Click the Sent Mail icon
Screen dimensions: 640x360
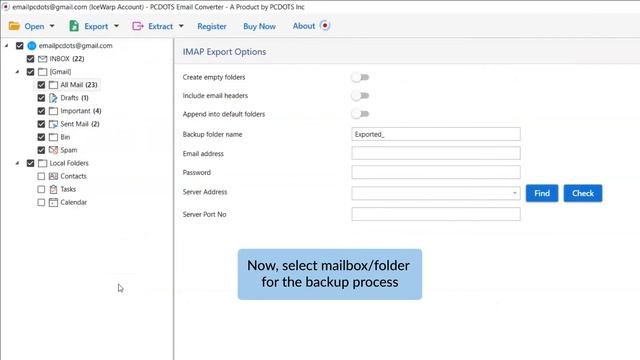tap(53, 124)
